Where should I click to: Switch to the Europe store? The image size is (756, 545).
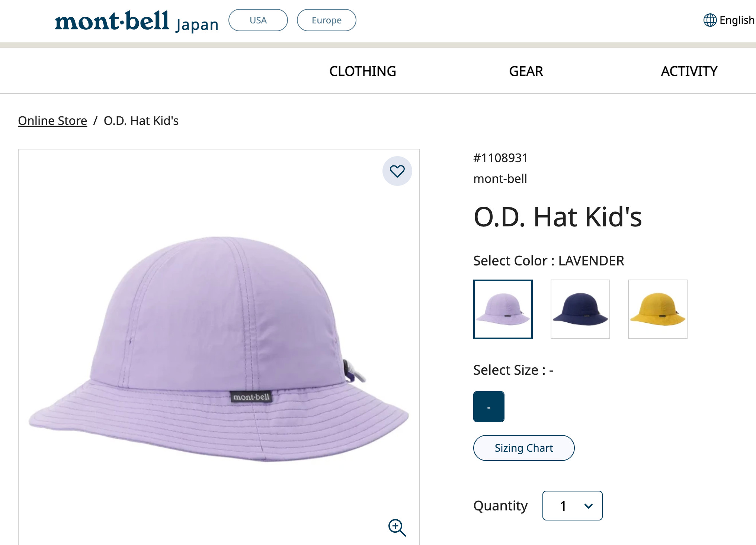[326, 20]
